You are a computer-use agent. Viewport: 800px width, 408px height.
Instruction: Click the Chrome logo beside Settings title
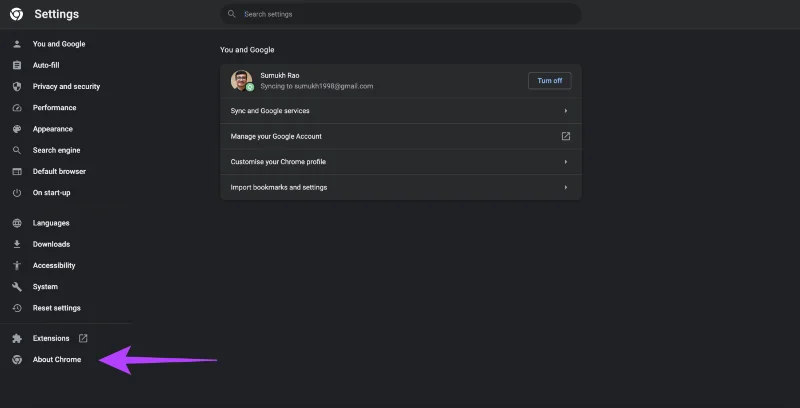pyautogui.click(x=16, y=14)
